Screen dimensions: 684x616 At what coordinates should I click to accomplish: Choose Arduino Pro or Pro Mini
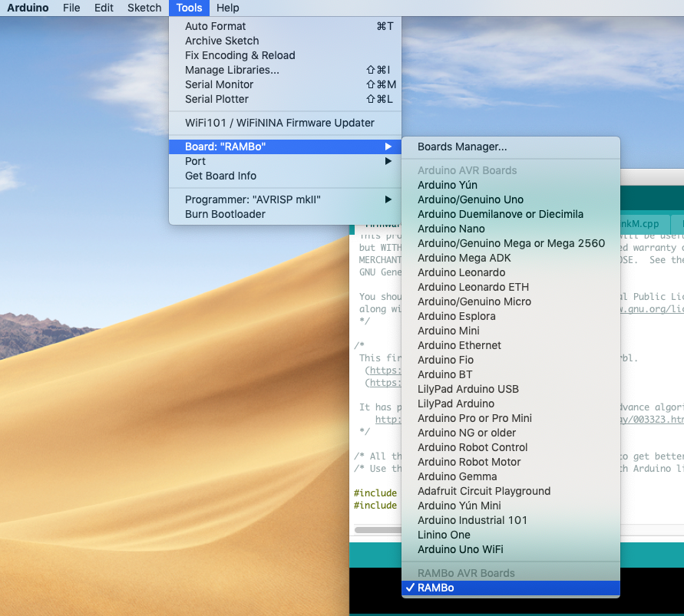point(511,418)
